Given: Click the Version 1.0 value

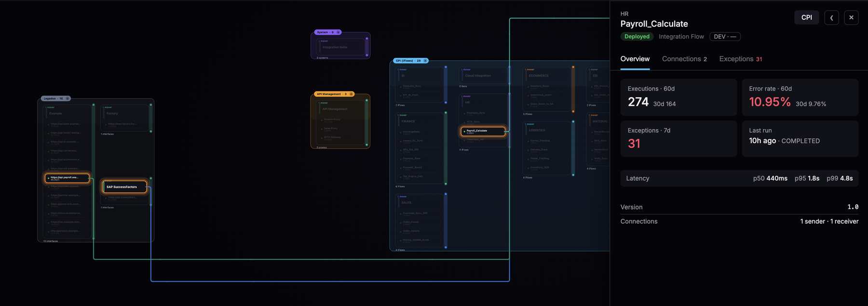Looking at the screenshot, I should point(853,207).
